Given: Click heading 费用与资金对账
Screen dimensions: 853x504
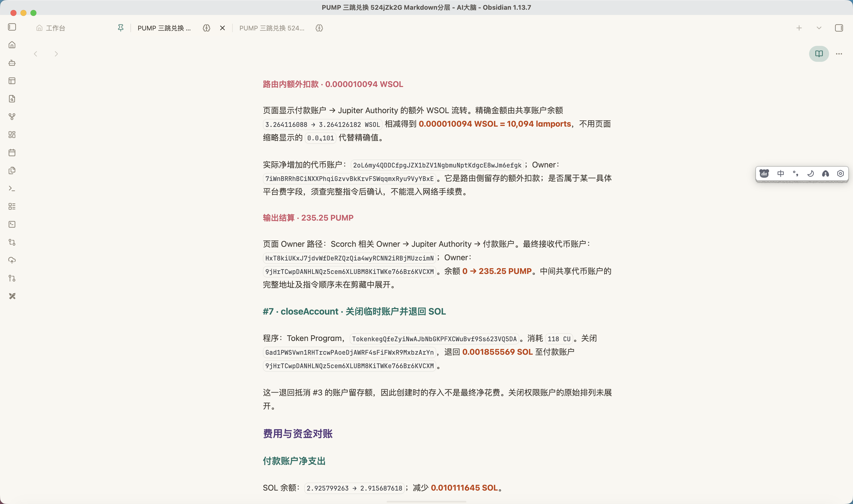Looking at the screenshot, I should tap(298, 433).
